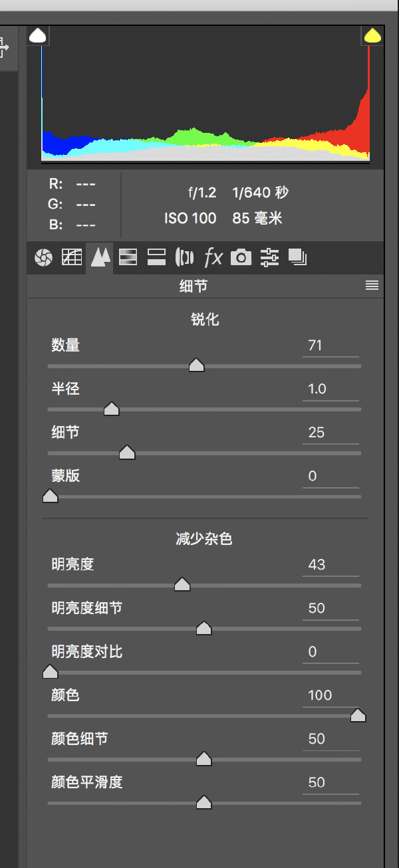
Task: Click the 颜色平滑度 value field
Action: point(330,783)
